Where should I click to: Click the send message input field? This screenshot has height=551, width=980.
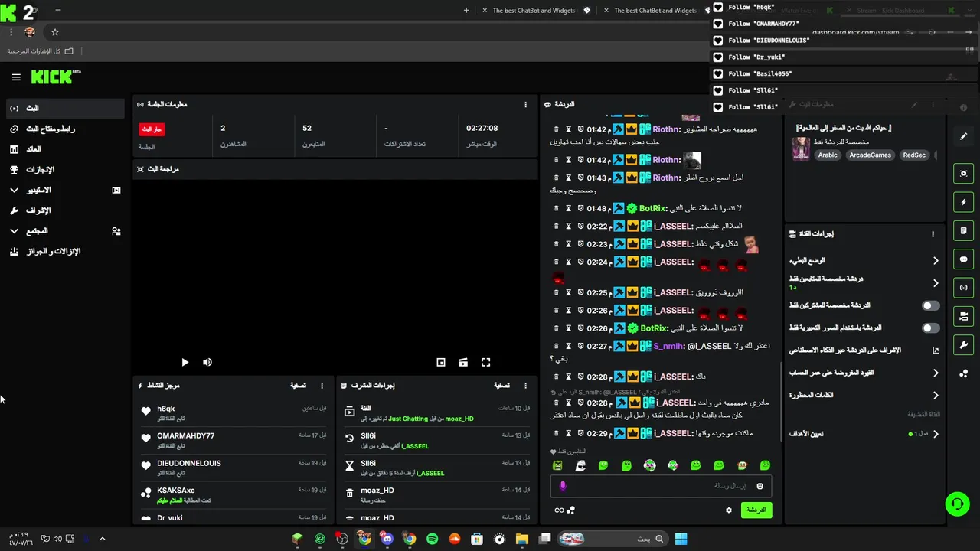(661, 486)
